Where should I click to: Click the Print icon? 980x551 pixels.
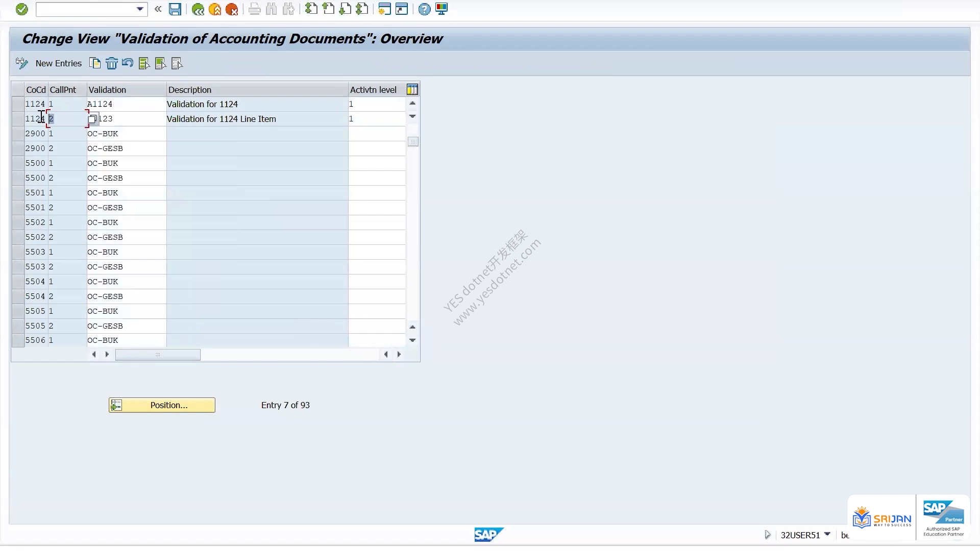[254, 9]
